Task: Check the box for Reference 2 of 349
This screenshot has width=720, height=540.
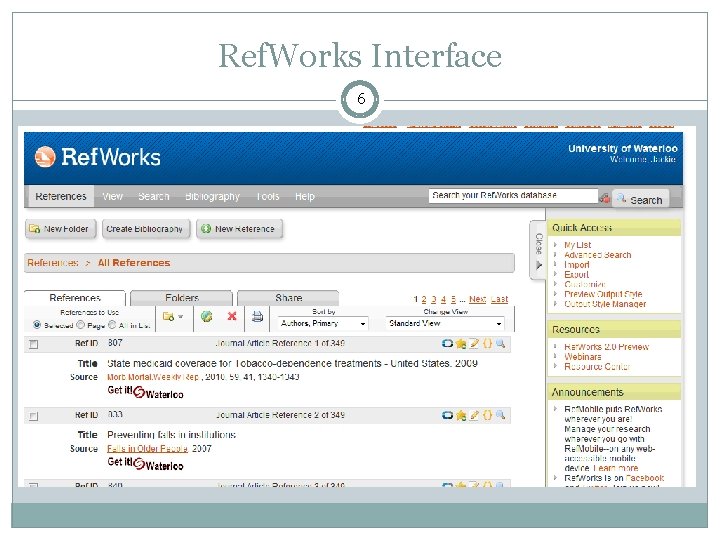Action: click(34, 416)
